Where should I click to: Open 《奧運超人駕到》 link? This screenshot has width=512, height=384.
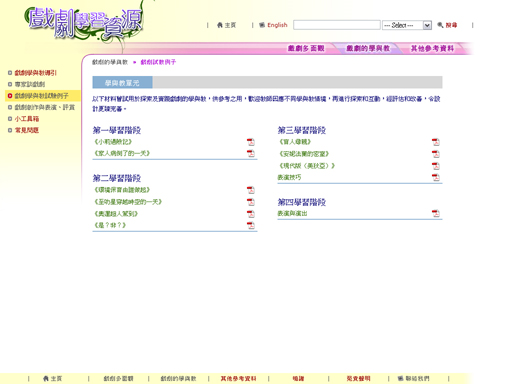(x=116, y=214)
